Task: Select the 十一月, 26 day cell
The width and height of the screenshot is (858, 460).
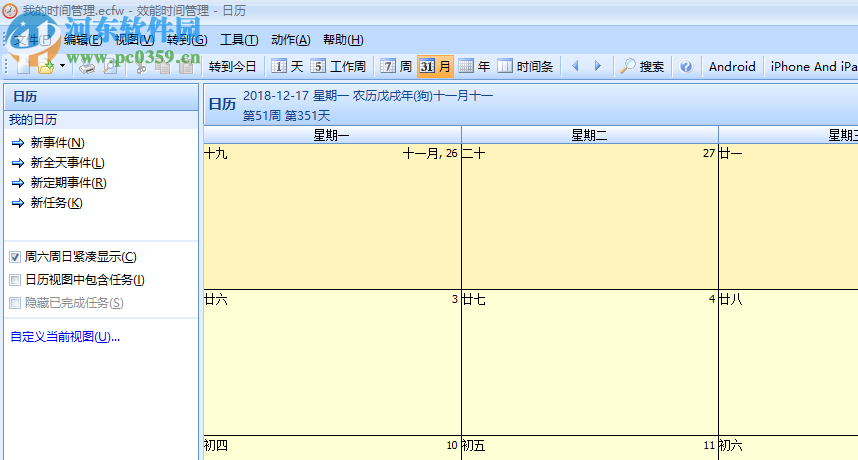Action: [x=332, y=217]
